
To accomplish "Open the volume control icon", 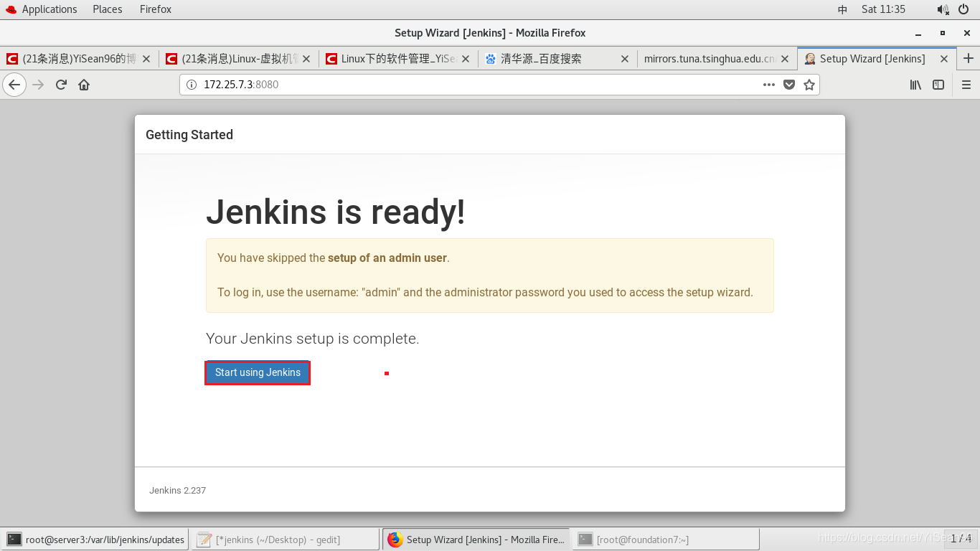I will click(943, 9).
